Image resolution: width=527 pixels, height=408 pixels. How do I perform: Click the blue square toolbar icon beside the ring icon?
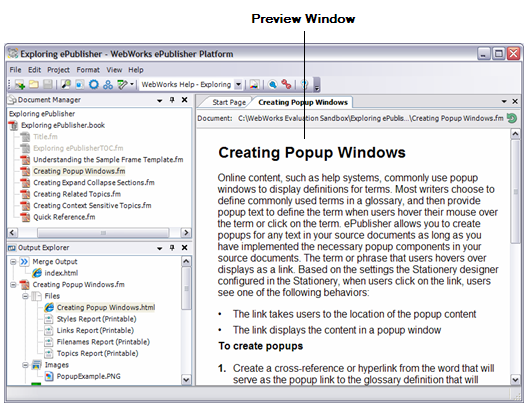tap(80, 85)
